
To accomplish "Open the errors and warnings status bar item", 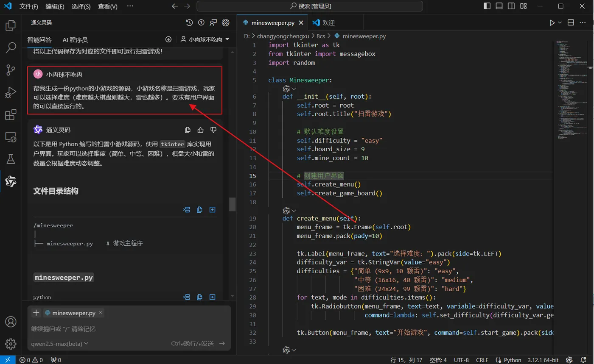I will point(32,360).
